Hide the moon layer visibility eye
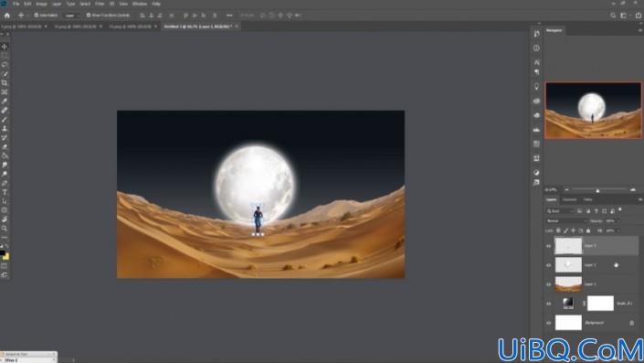Image resolution: width=644 pixels, height=363 pixels. tap(549, 265)
